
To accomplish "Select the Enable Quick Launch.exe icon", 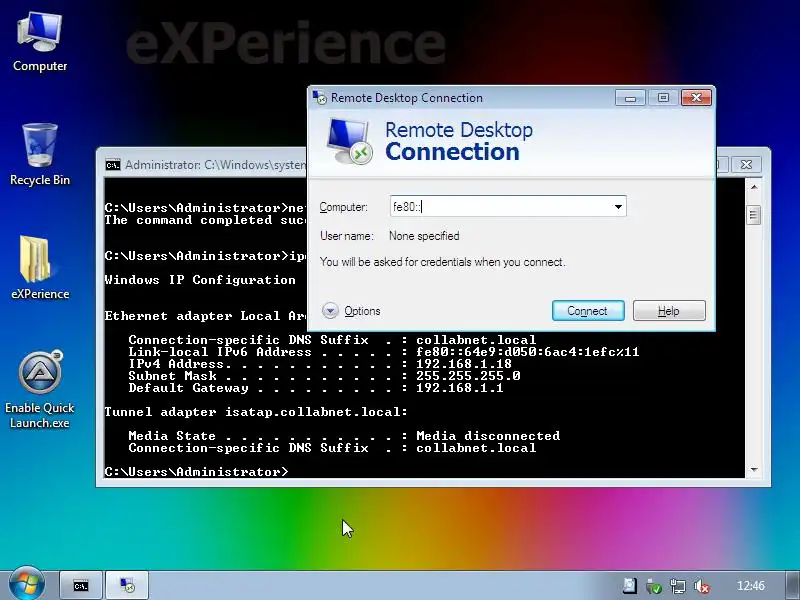I will (x=40, y=389).
